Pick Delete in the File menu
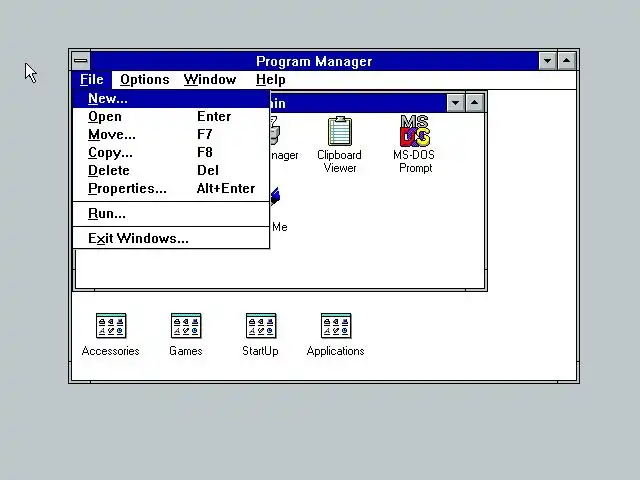Screen dimensions: 640x480 point(171,171)
